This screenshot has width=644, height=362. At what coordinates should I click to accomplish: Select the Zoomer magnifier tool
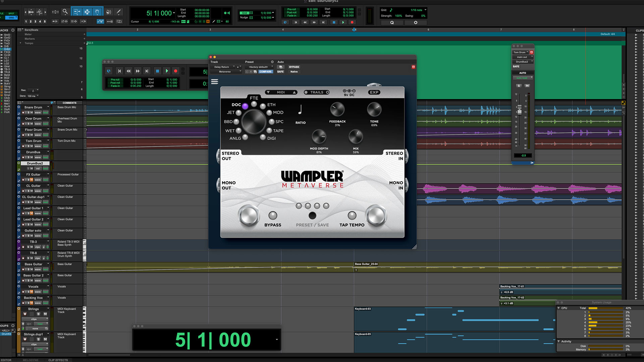click(x=65, y=12)
